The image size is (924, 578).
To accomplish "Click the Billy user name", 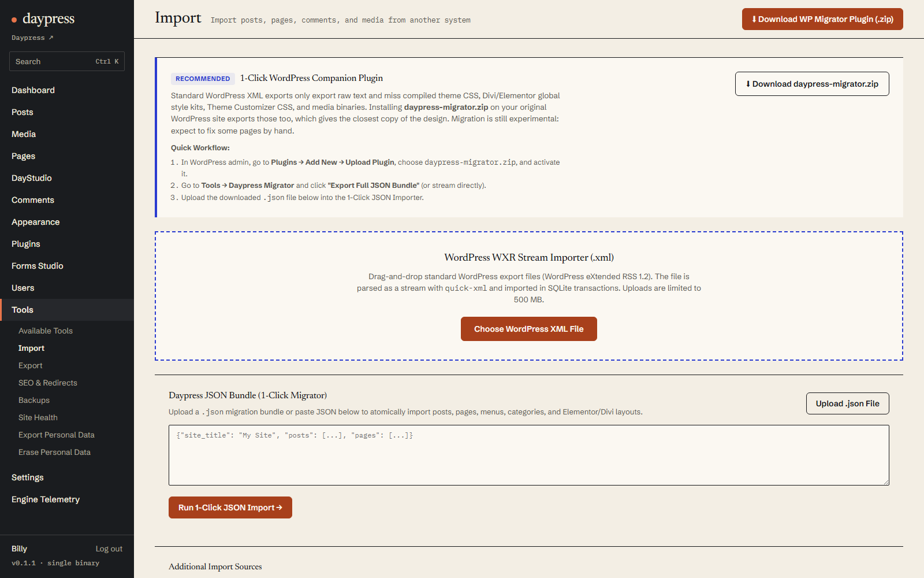I will [x=19, y=549].
